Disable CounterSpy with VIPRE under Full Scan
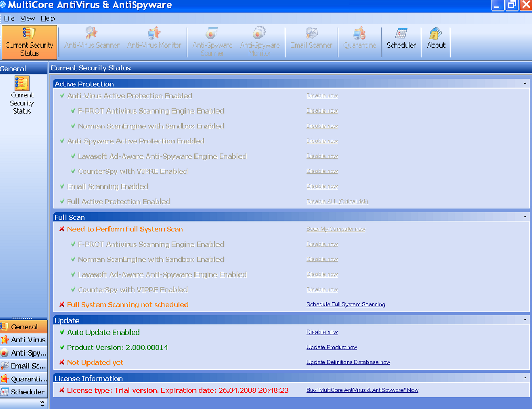Viewport: 532px width, 409px height. [322, 290]
